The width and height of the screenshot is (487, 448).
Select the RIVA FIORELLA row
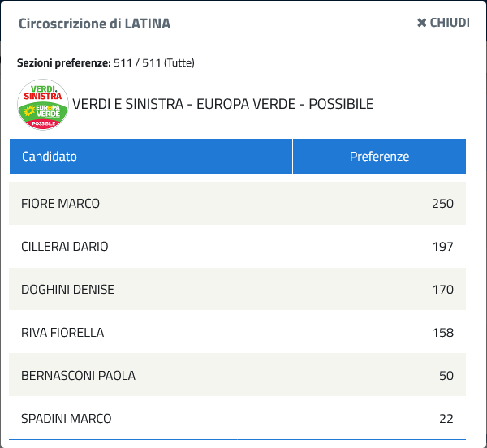[x=237, y=332]
